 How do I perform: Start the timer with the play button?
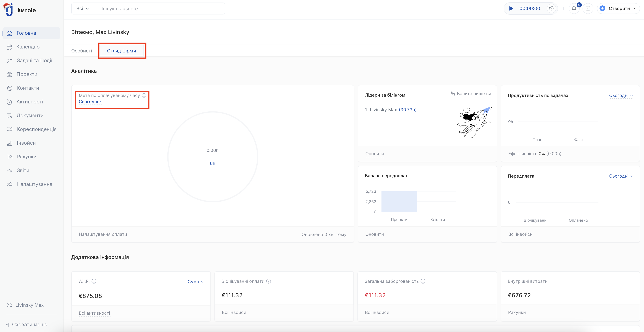[511, 8]
